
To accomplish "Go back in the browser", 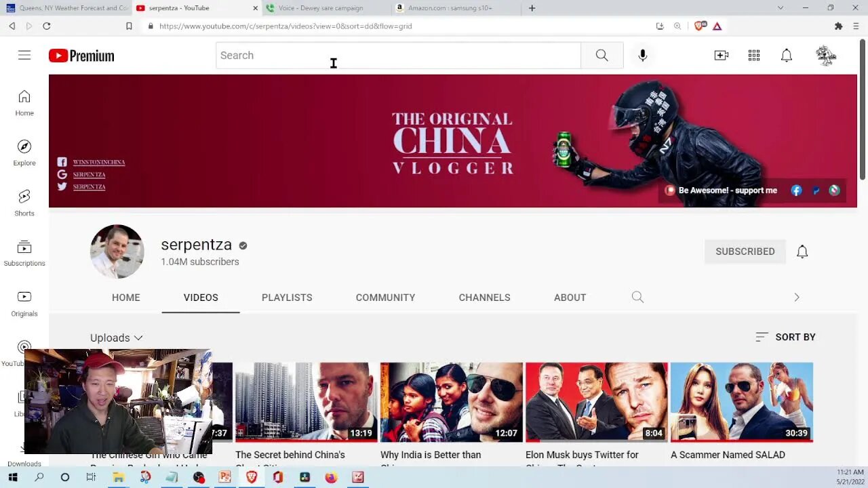I will [x=12, y=26].
